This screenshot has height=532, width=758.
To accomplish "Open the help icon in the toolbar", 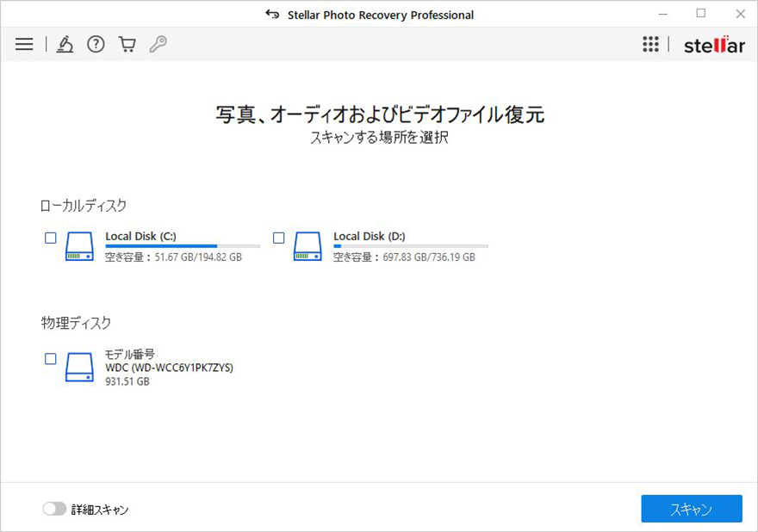I will (96, 44).
